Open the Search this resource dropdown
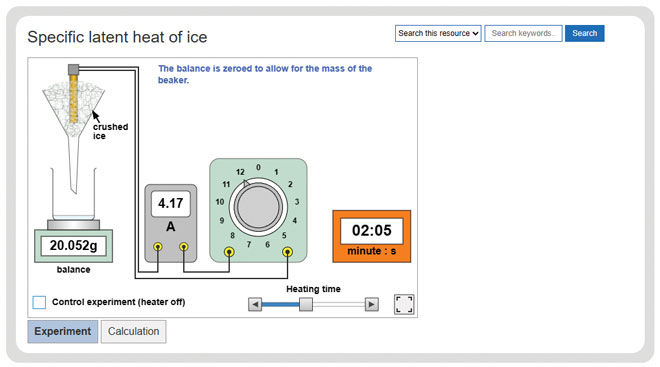The height and width of the screenshot is (367, 660). pyautogui.click(x=438, y=33)
